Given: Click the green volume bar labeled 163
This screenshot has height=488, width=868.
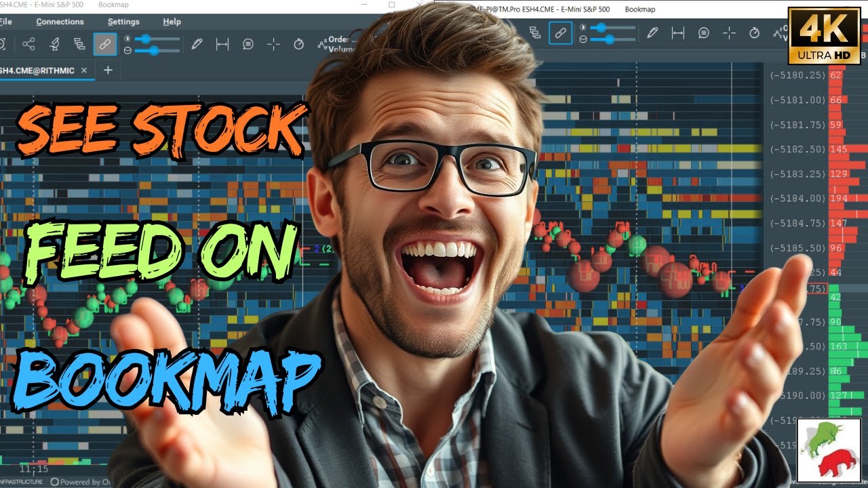Looking at the screenshot, I should click(848, 346).
